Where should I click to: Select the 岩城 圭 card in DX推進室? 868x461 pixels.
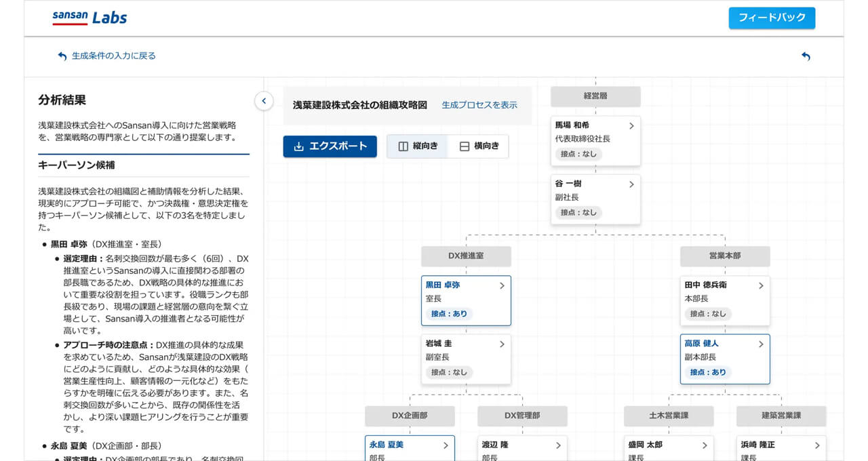pyautogui.click(x=466, y=358)
